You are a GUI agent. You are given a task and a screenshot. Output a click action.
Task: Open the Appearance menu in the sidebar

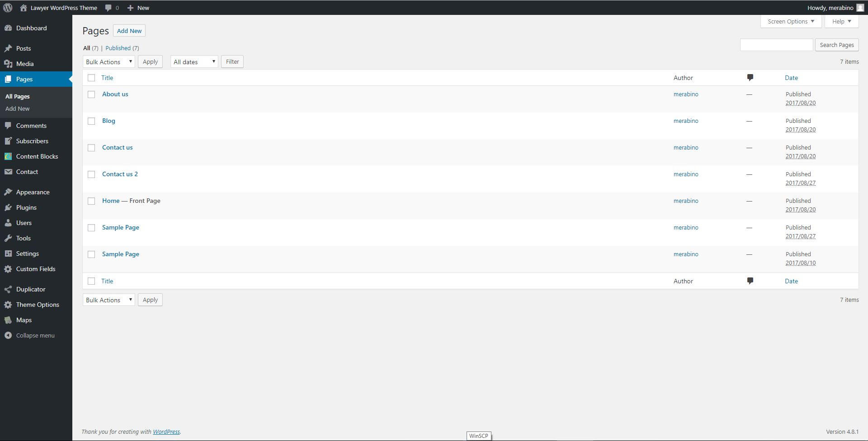[x=33, y=192]
